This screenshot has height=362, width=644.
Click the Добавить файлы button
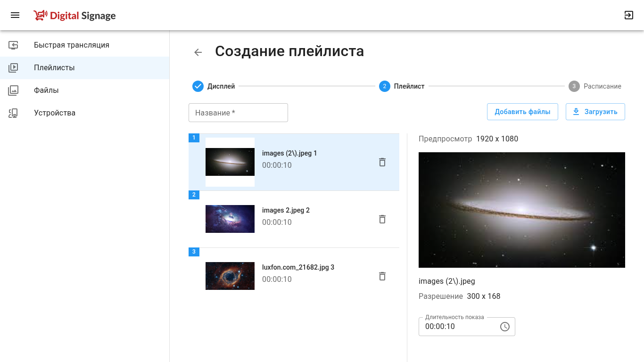(522, 112)
